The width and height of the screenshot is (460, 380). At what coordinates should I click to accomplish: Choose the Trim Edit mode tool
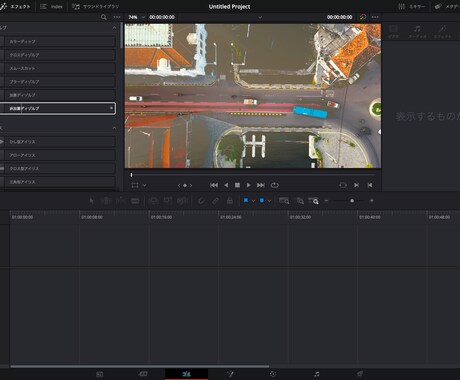click(106, 201)
